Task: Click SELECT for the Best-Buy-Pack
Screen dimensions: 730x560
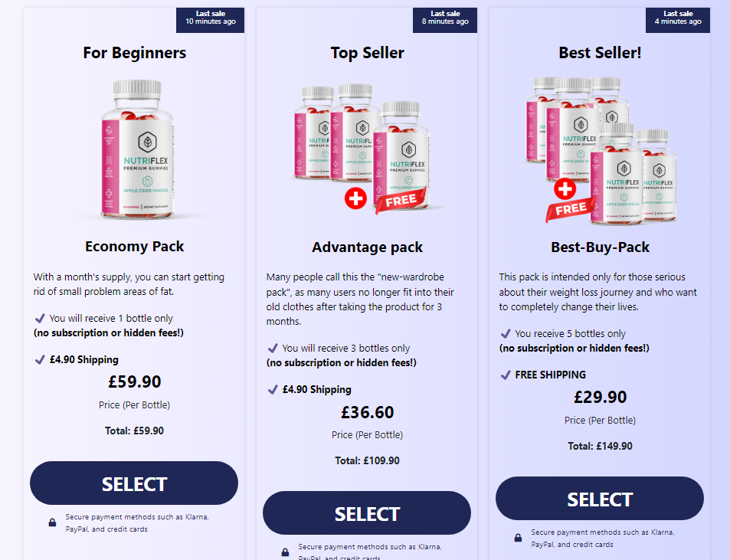Action: pos(600,498)
